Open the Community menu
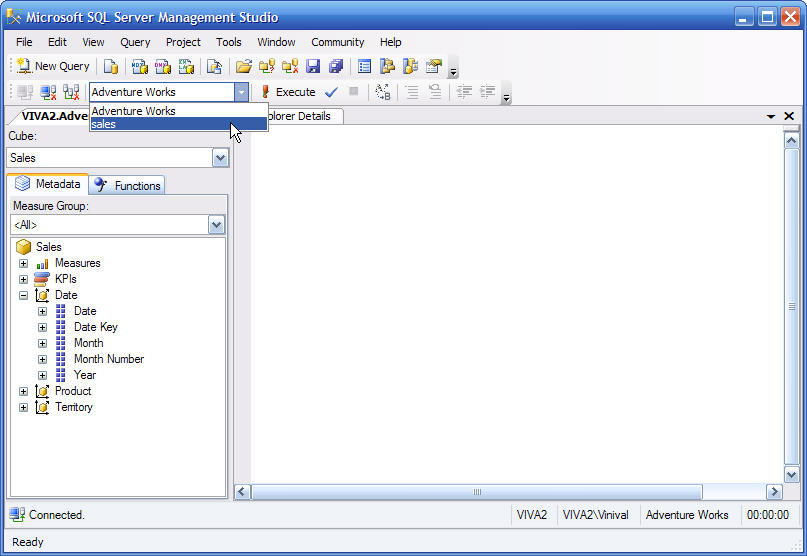This screenshot has width=807, height=556. click(x=338, y=42)
